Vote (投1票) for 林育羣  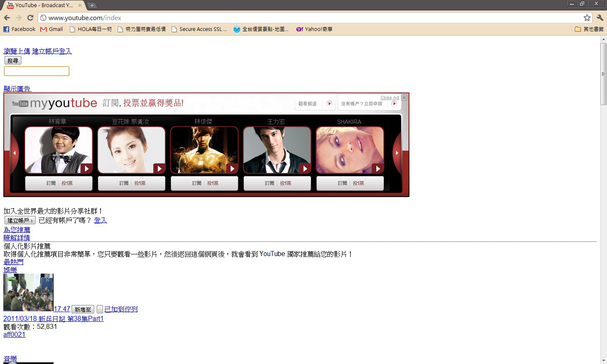(x=67, y=183)
